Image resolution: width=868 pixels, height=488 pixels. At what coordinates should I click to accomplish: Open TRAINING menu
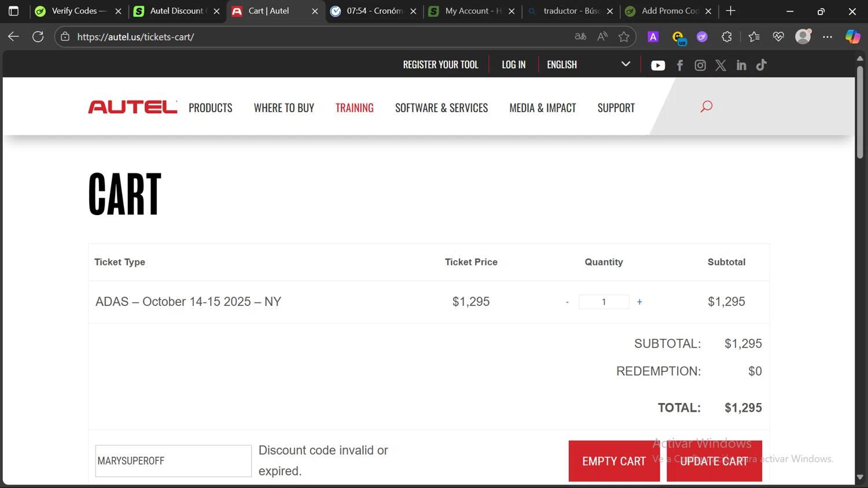pyautogui.click(x=355, y=108)
